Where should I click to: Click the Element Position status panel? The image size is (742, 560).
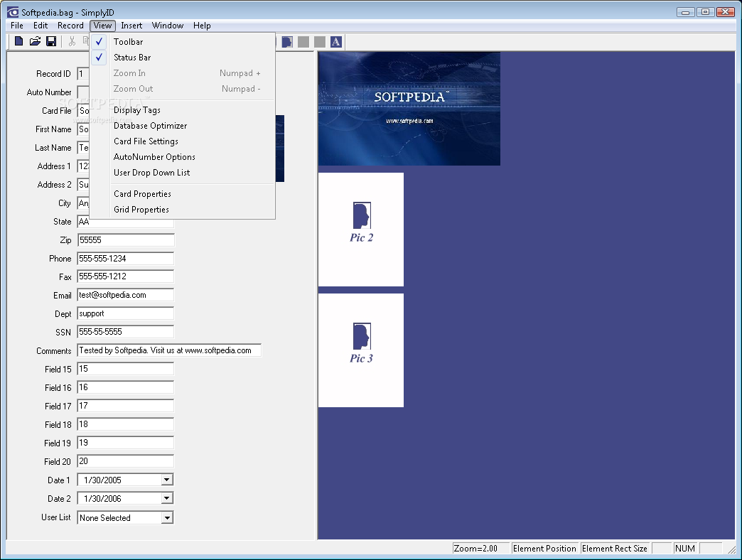click(544, 548)
